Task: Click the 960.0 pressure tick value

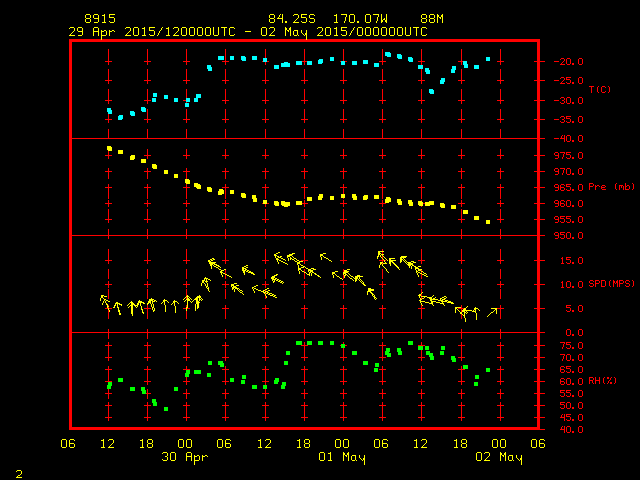Action: (x=569, y=203)
